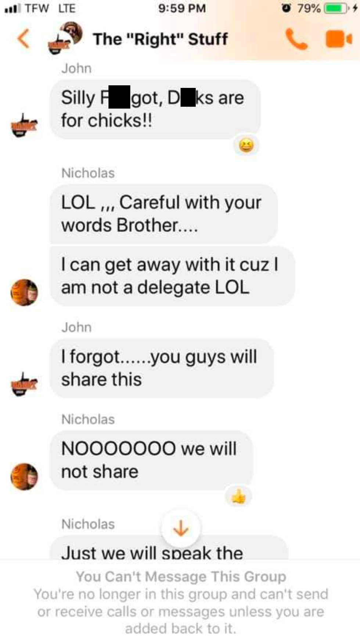Tap the clock showing 9:59 PM
360x644 pixels.
point(182,8)
